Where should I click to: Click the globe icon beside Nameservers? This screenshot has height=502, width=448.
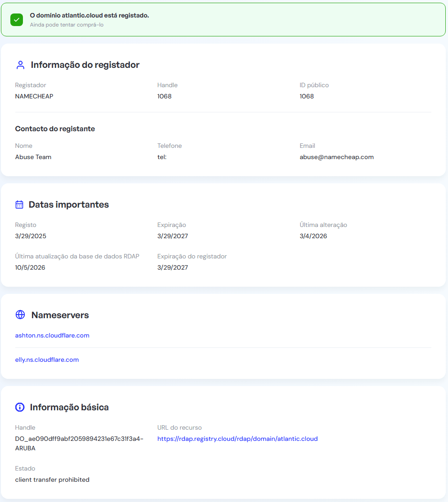coord(20,315)
